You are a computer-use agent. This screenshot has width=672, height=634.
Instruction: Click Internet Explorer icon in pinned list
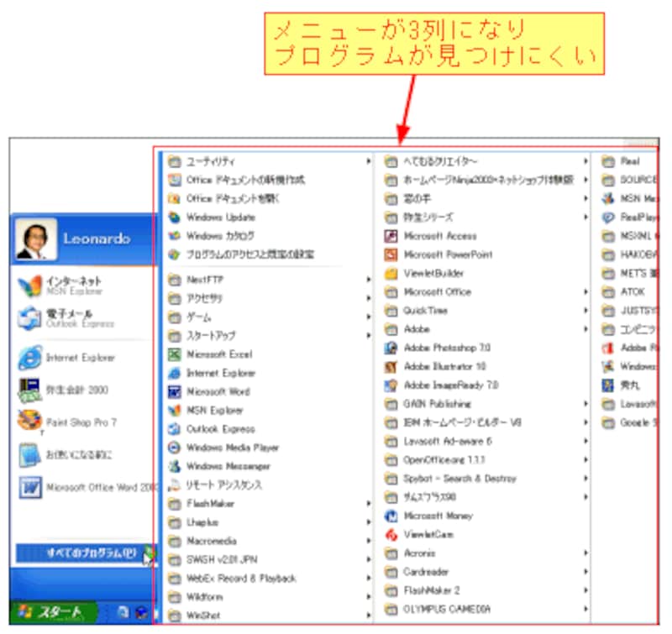point(29,358)
